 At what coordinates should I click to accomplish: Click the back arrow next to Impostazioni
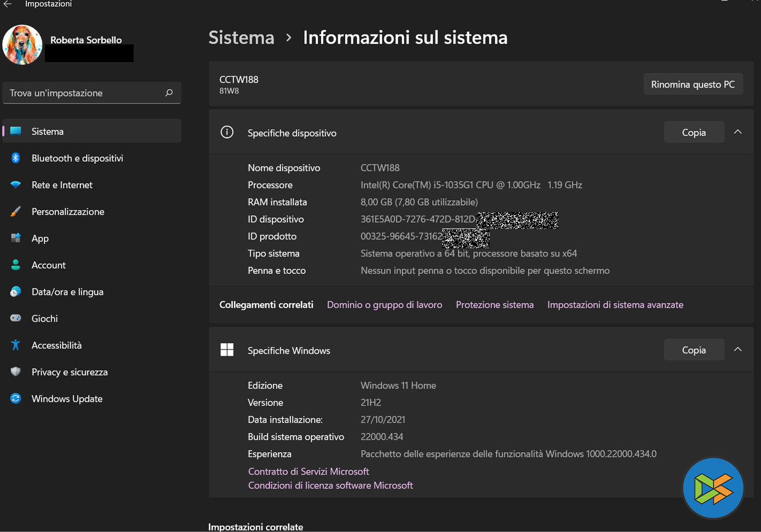[7, 4]
